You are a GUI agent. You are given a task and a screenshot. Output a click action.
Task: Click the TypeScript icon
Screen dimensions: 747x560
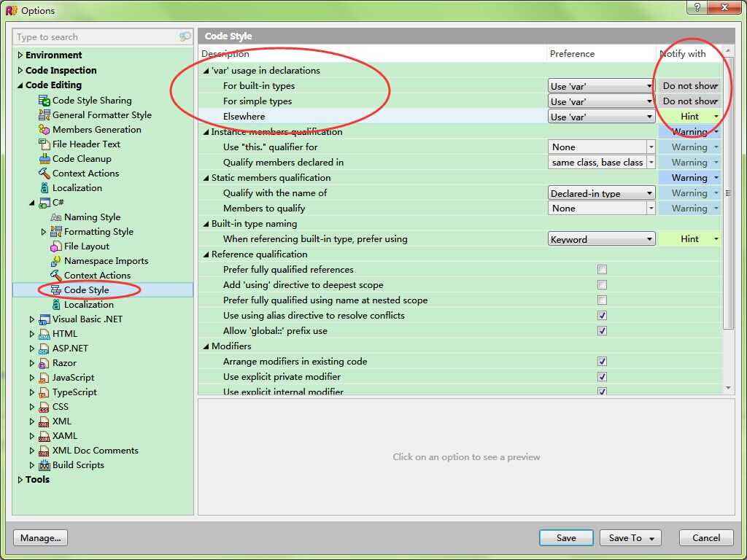coord(44,392)
